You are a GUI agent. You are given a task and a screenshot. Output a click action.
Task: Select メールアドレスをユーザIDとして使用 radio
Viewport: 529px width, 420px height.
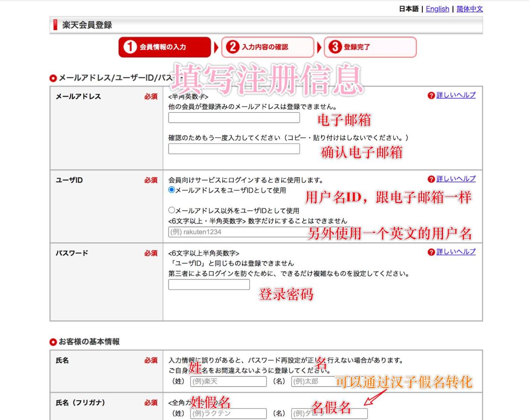coord(172,190)
